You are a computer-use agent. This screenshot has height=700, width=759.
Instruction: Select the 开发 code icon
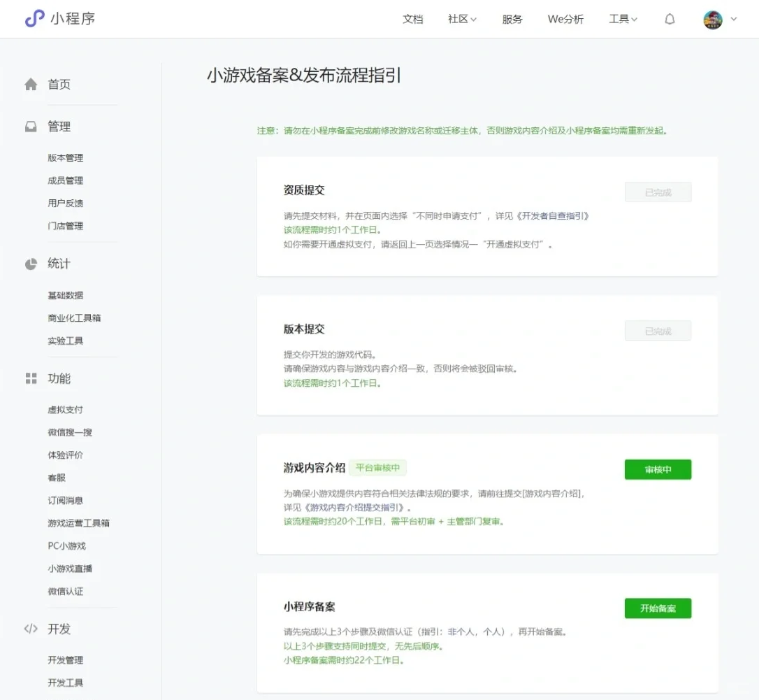[x=31, y=629]
